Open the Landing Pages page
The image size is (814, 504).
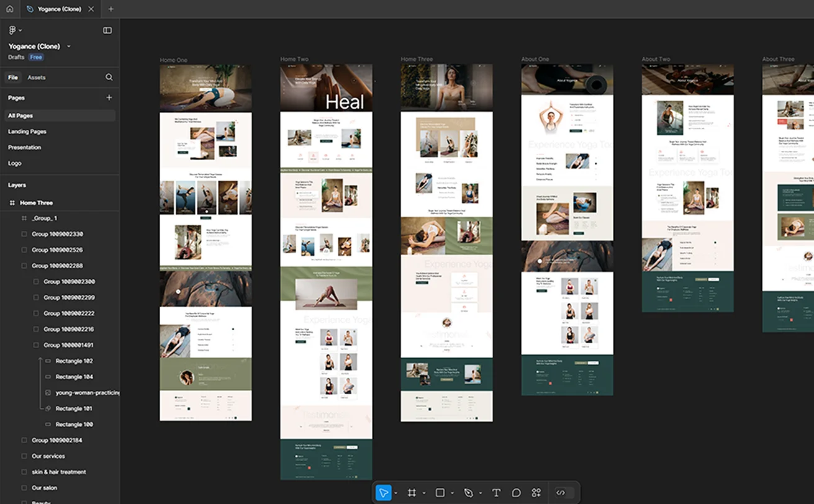[27, 132]
